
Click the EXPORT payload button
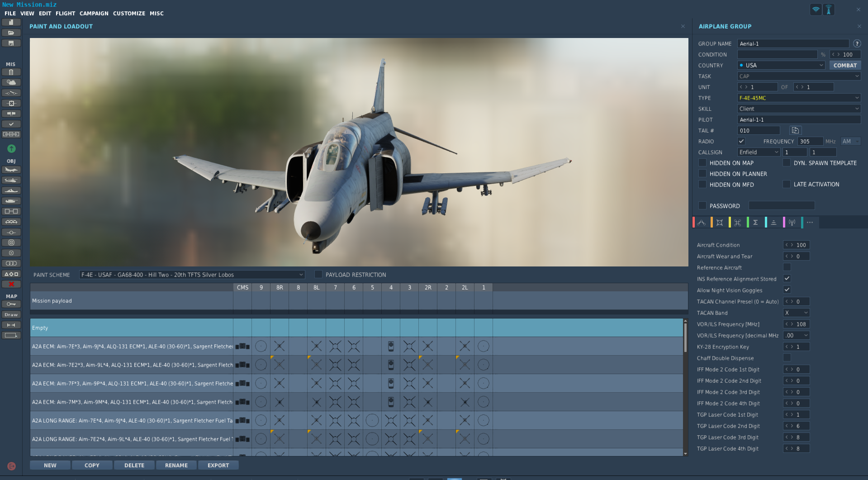pos(218,465)
